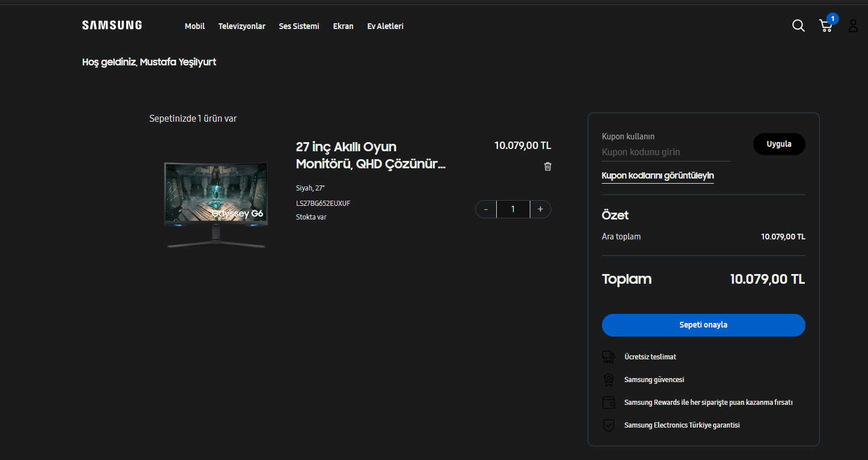
Task: Click the quantity field showing 1
Action: point(513,209)
